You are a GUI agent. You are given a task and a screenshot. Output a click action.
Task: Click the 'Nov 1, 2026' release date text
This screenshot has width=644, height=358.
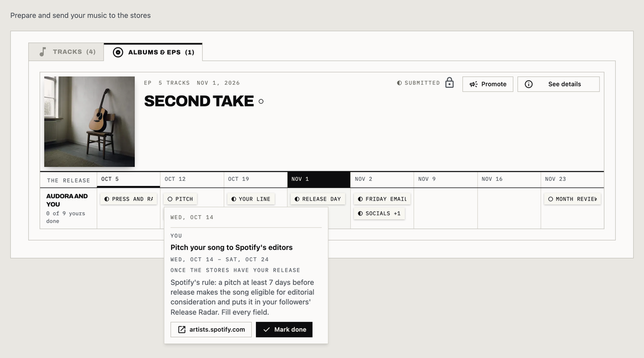[x=218, y=83]
